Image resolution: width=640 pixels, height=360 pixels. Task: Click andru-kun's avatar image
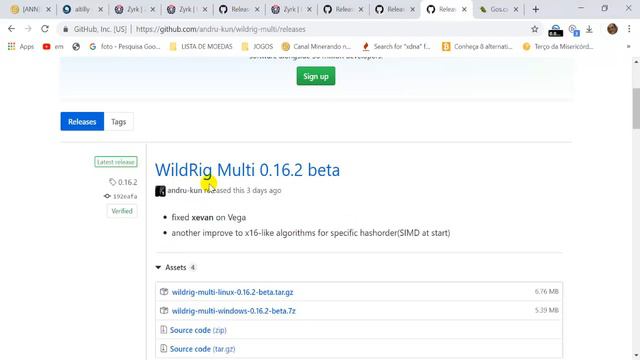coord(160,191)
